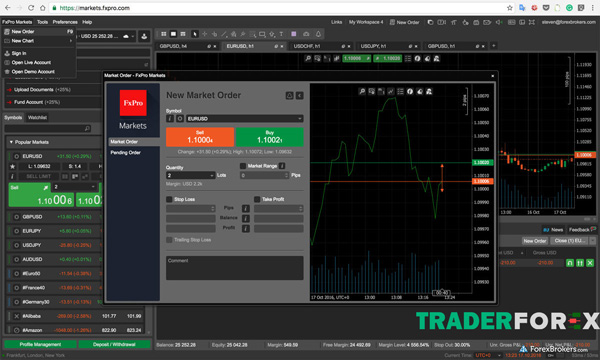This screenshot has width=600, height=360.
Task: Toggle the circle marker next to AUDUSD
Action: tap(16, 259)
